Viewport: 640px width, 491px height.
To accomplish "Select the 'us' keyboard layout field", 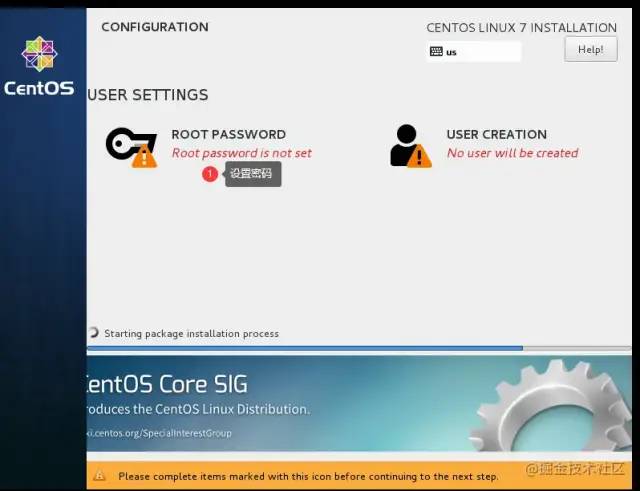I will [x=473, y=52].
